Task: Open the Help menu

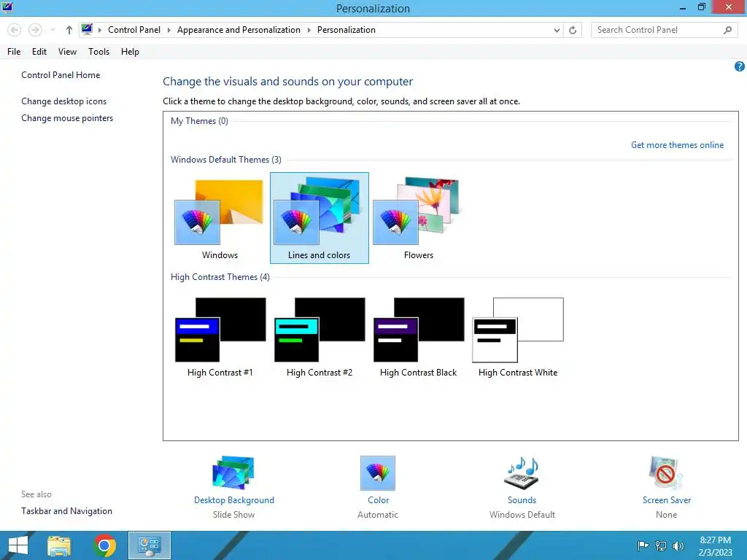Action: pos(130,52)
